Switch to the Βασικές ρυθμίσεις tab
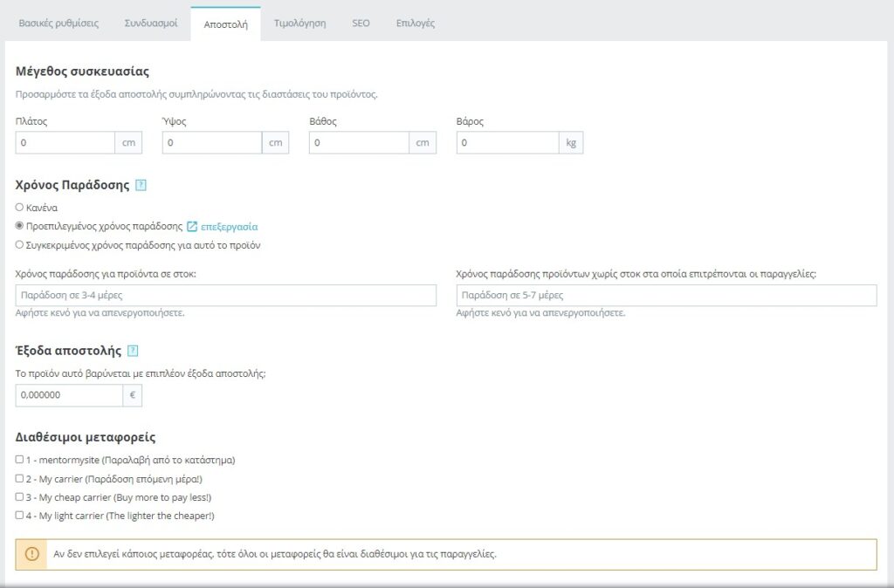This screenshot has height=588, width=894. click(x=58, y=24)
